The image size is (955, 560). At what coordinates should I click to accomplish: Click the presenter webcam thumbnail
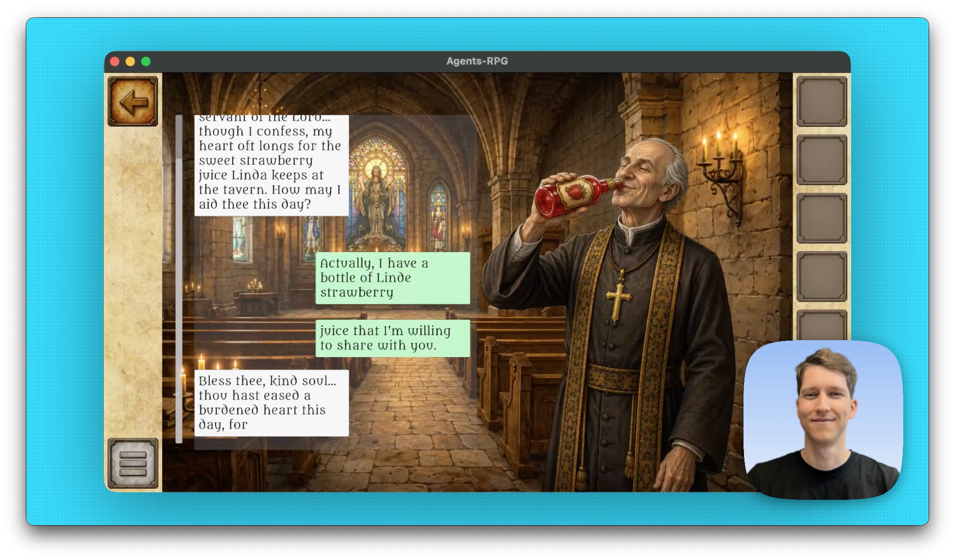tap(823, 420)
